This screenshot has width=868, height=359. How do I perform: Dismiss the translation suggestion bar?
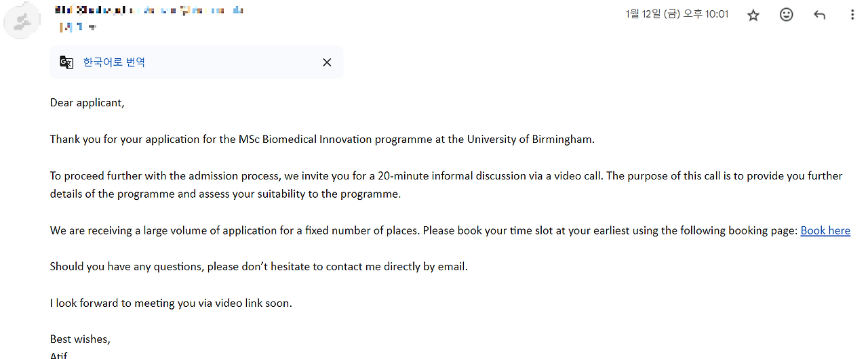click(x=327, y=62)
